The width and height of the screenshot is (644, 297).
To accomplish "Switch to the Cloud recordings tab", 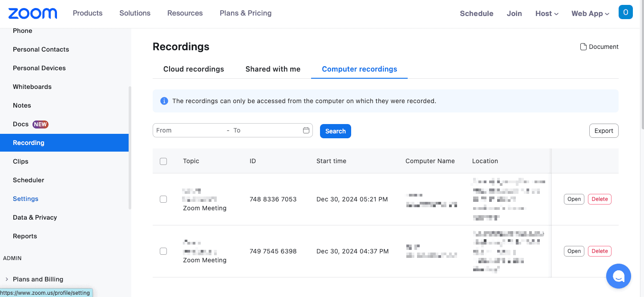I will (x=194, y=69).
